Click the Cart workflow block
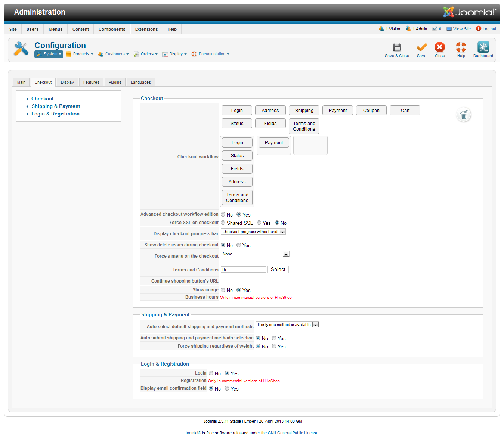 coord(405,111)
